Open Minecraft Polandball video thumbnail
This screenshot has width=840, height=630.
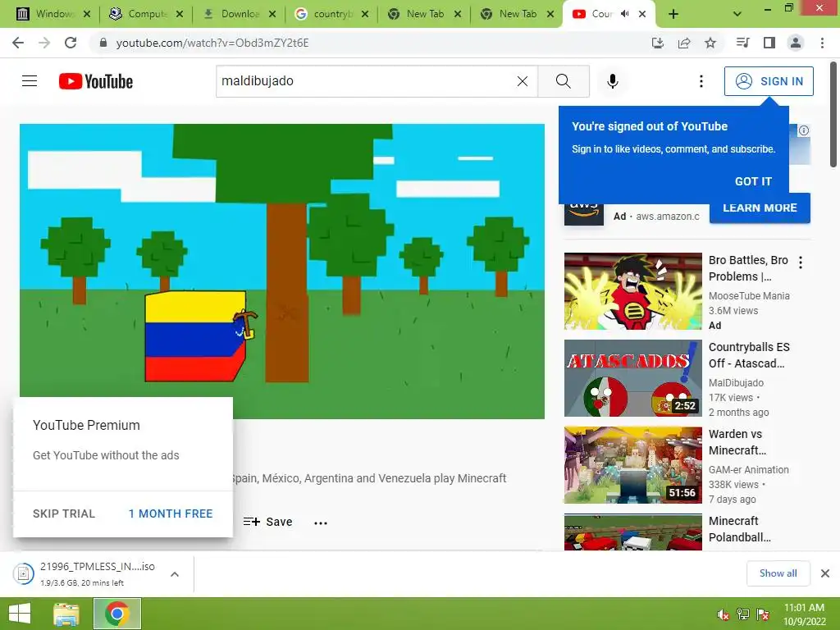point(632,532)
